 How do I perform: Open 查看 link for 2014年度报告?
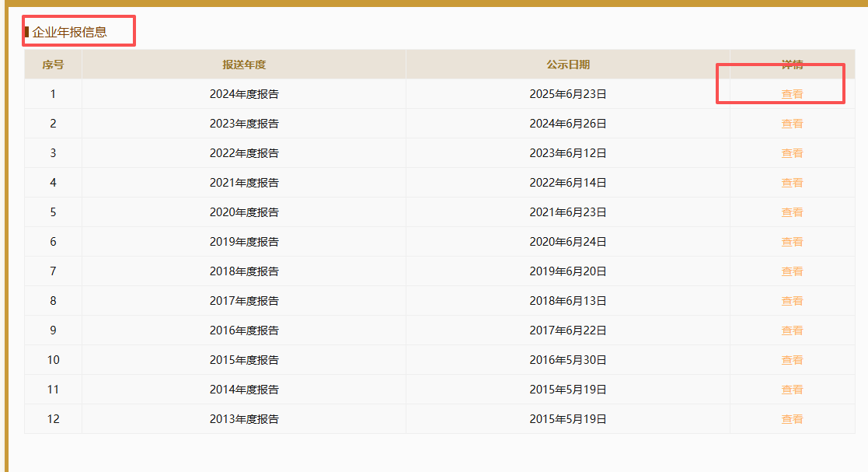(792, 390)
